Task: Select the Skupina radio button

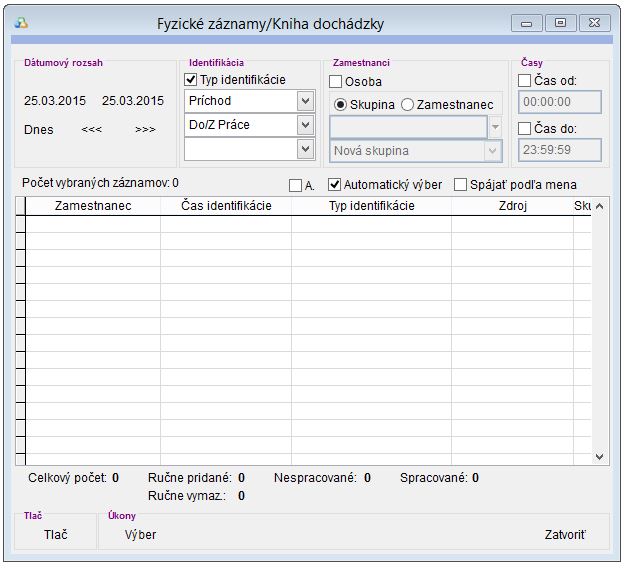Action: point(340,105)
